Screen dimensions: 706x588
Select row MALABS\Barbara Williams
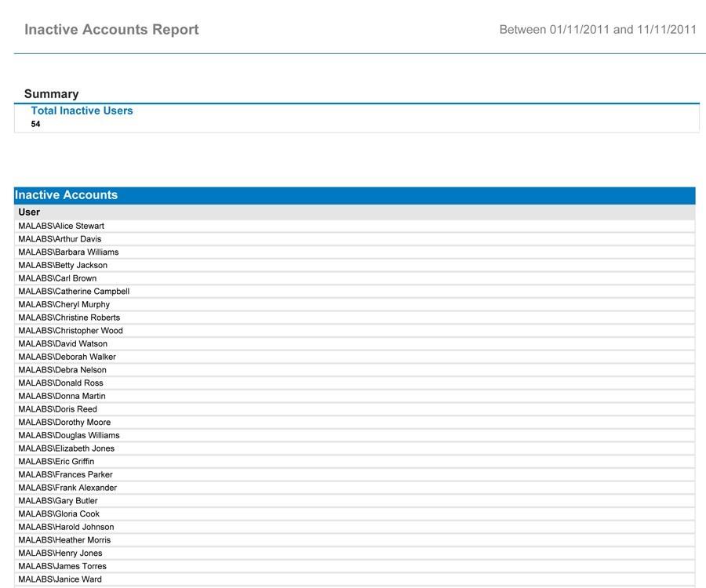[355, 252]
